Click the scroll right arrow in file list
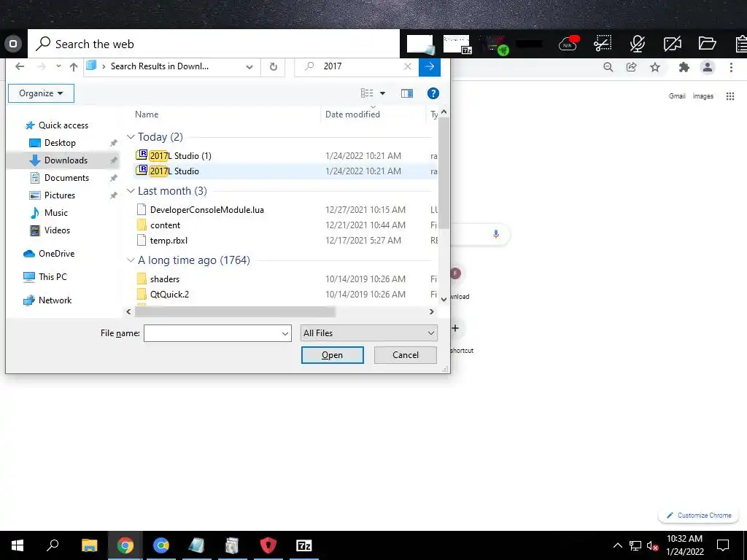Viewport: 747px width, 560px height. pos(431,311)
